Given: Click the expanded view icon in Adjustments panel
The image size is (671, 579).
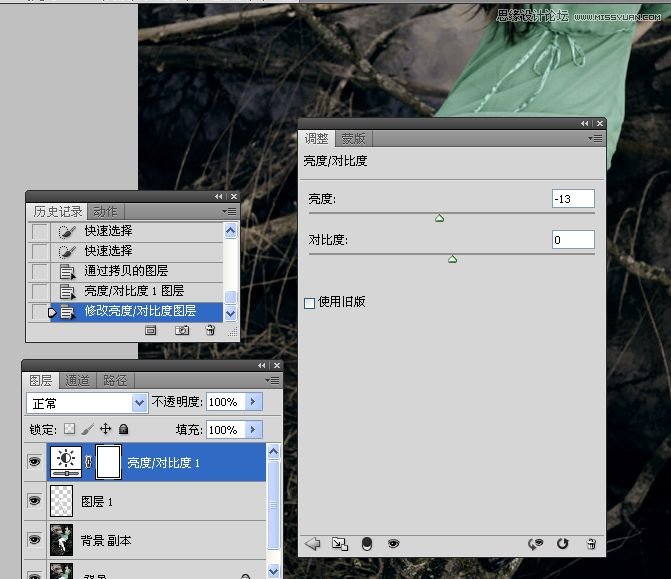Looking at the screenshot, I should coord(340,544).
